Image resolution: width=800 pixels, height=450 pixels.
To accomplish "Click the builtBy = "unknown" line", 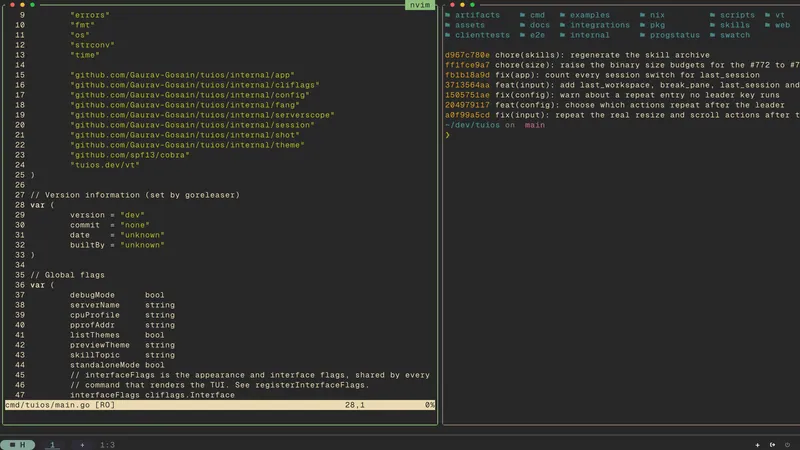I will click(117, 245).
